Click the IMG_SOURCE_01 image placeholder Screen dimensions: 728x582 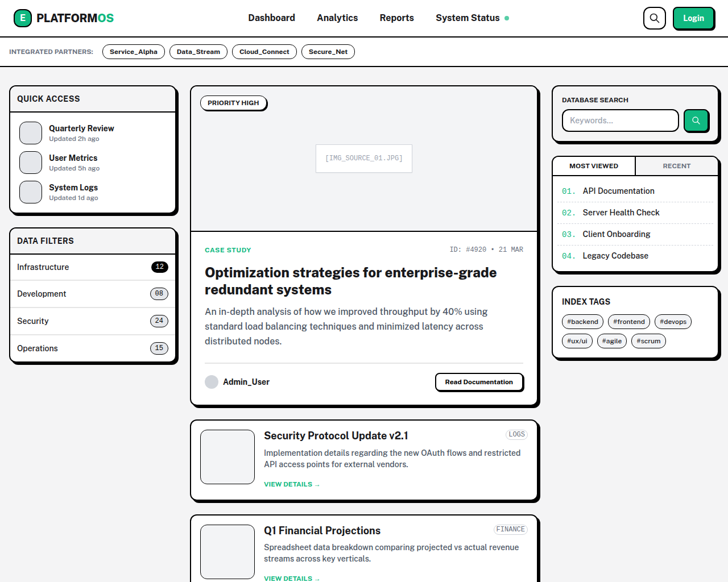(363, 158)
